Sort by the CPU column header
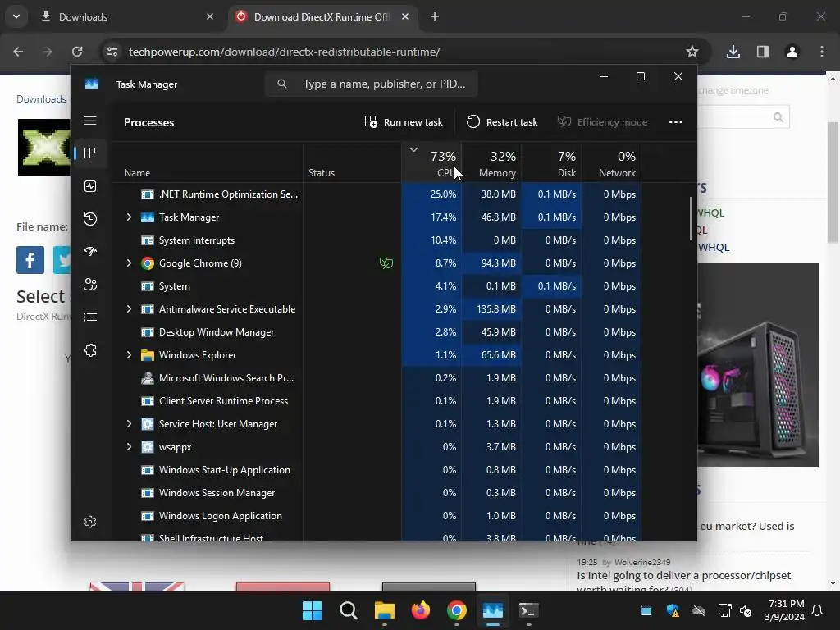Image resolution: width=840 pixels, height=630 pixels. tap(431, 163)
